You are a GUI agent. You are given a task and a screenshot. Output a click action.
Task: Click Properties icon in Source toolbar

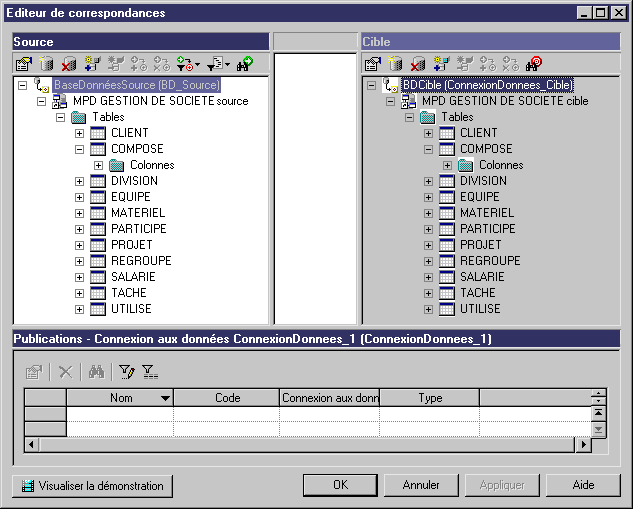pyautogui.click(x=24, y=64)
